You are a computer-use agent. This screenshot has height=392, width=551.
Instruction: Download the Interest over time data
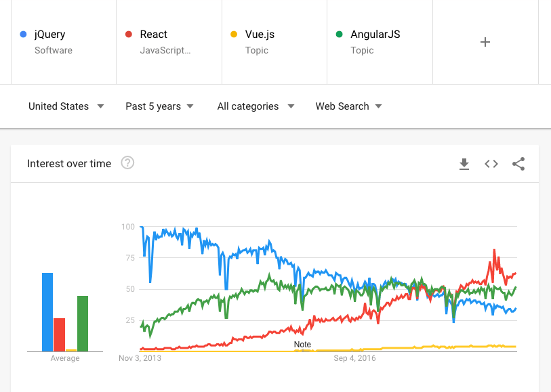[x=464, y=163]
